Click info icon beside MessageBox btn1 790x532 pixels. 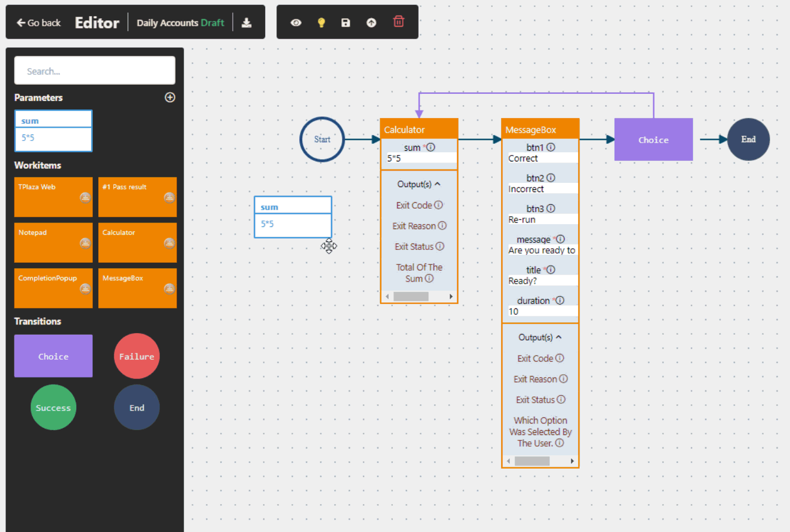coord(551,147)
